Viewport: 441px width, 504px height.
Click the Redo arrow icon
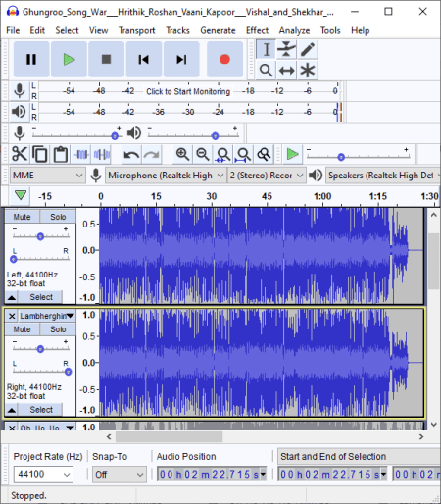pos(152,154)
